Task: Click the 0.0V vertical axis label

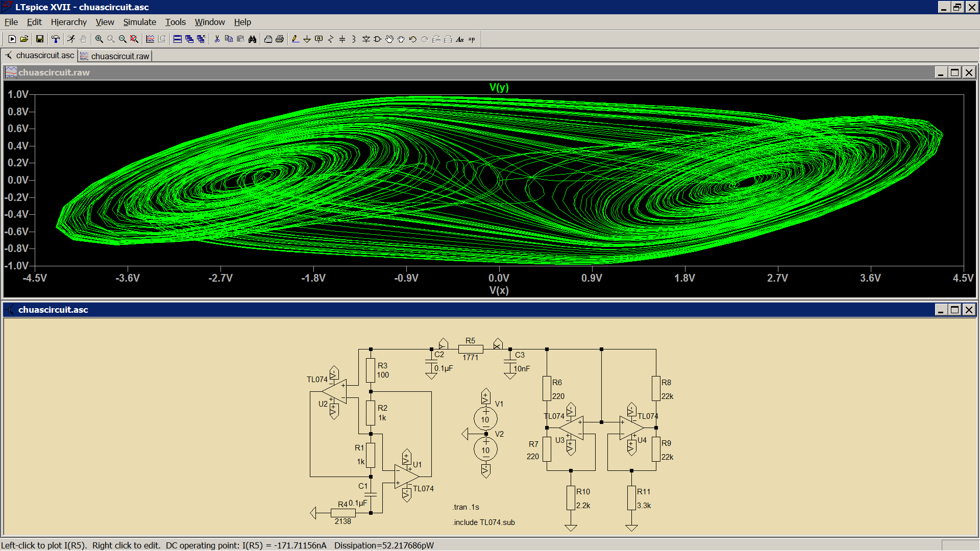Action: 18,180
